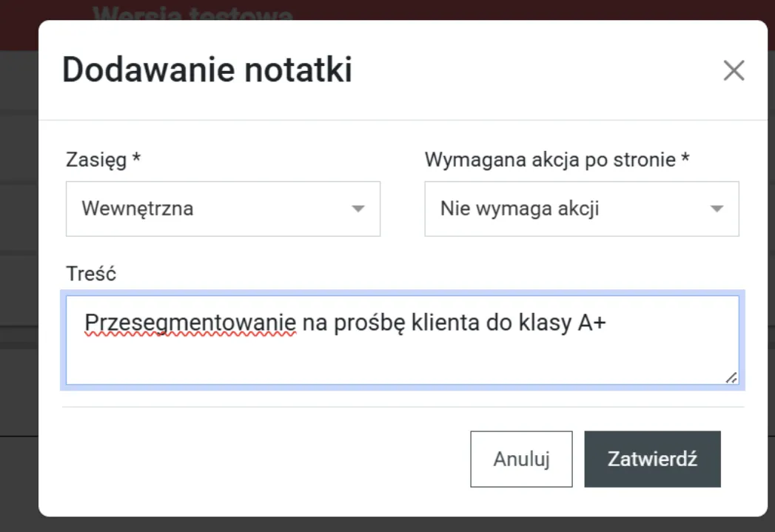The height and width of the screenshot is (532, 775).
Task: Click the Wymagana akcja dropdown arrow
Action: coord(717,209)
